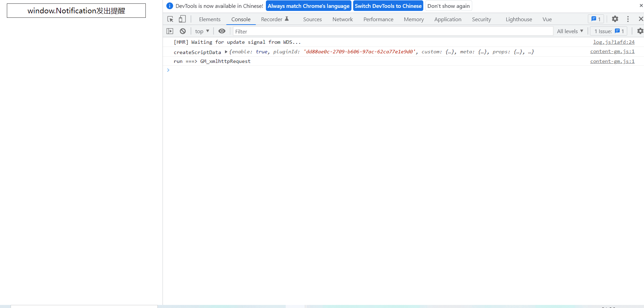Click the pluginId string value in log
The height and width of the screenshot is (308, 644).
(x=360, y=52)
